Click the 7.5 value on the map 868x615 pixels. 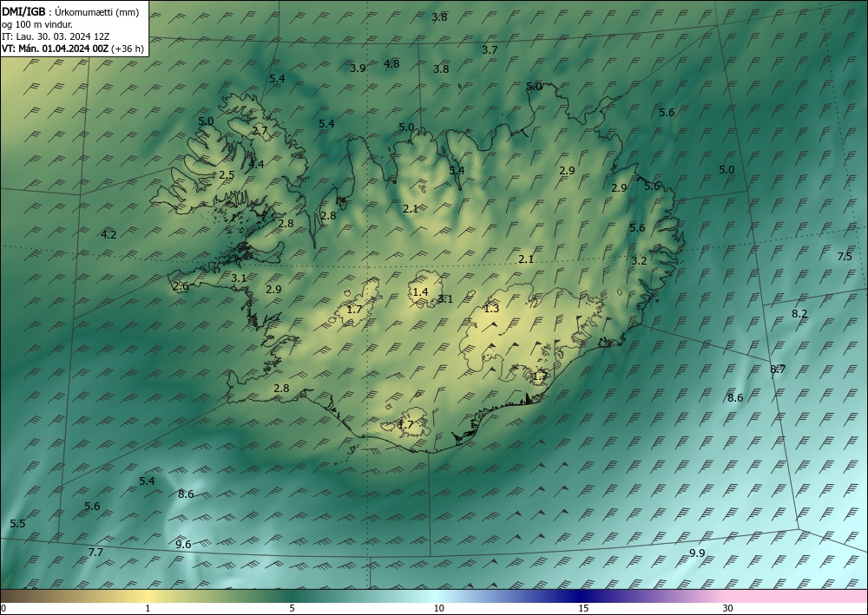click(845, 256)
